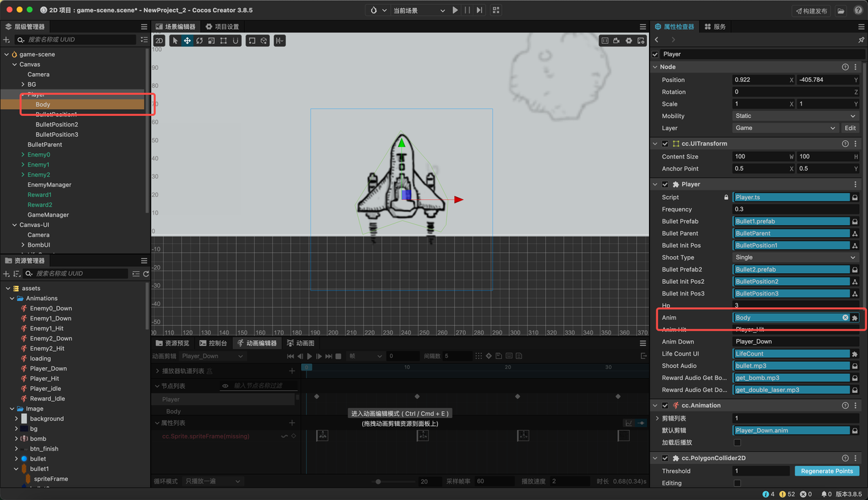This screenshot has height=500, width=868.
Task: Click the animation timeline zoom slider handle
Action: [378, 482]
